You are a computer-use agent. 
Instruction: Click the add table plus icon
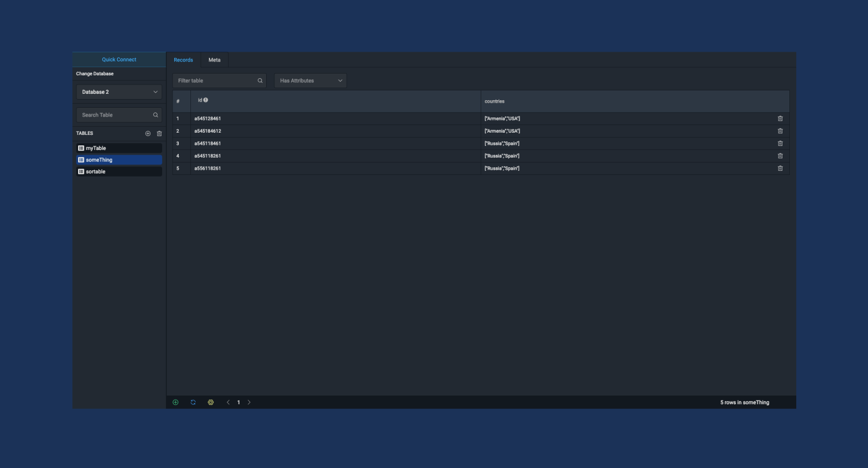coord(148,133)
